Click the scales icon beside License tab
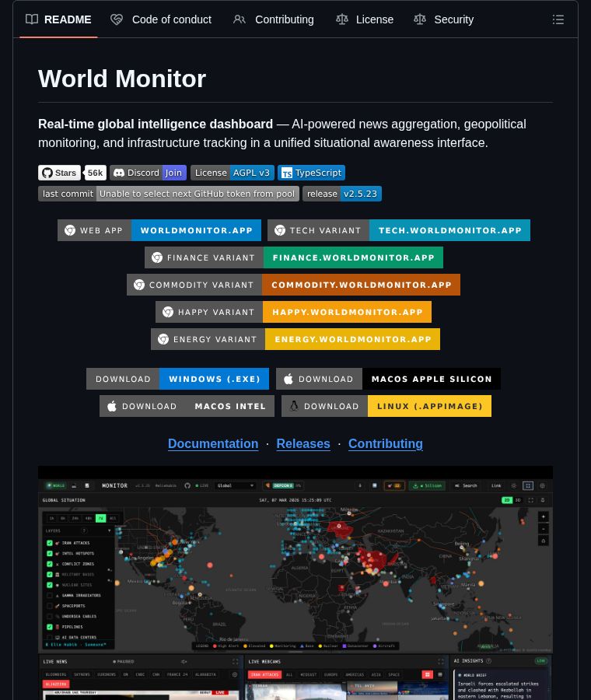Screen dimensions: 591x700 342,19
